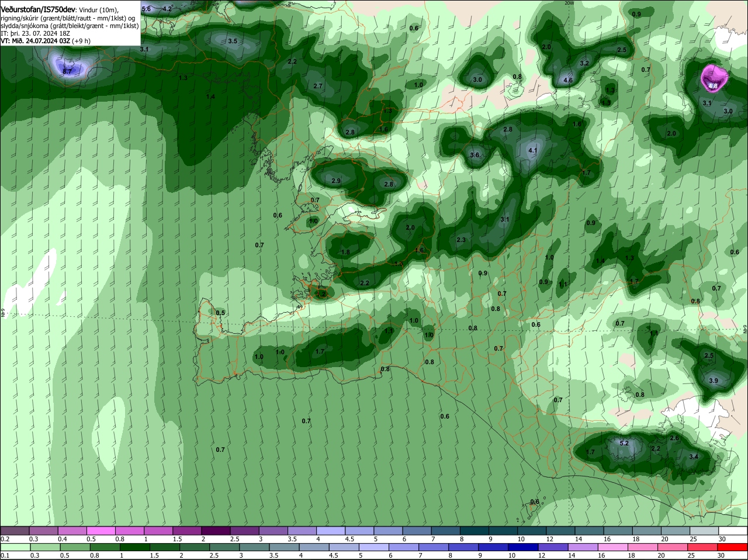Click pink swatch between 0.5 and 0.8, upper legend
Viewport: 748px width, 560px height.
(x=101, y=531)
